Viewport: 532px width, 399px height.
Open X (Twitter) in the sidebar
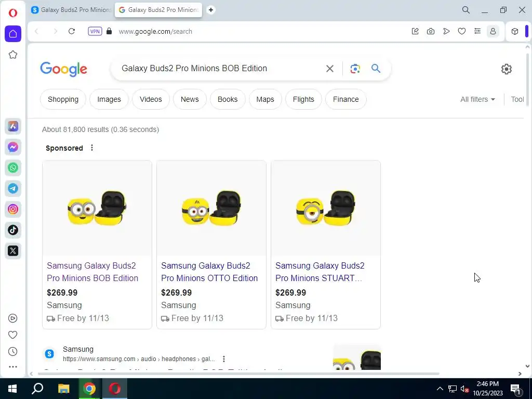(x=13, y=251)
